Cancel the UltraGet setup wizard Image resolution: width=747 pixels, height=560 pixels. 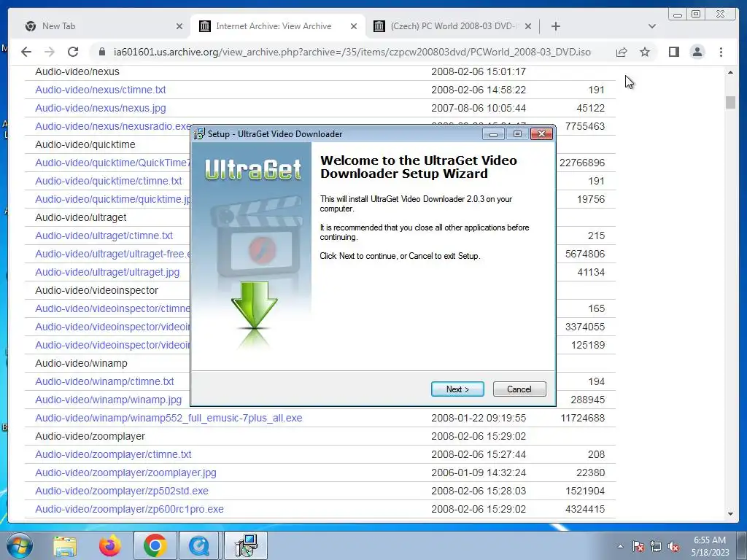coord(519,389)
